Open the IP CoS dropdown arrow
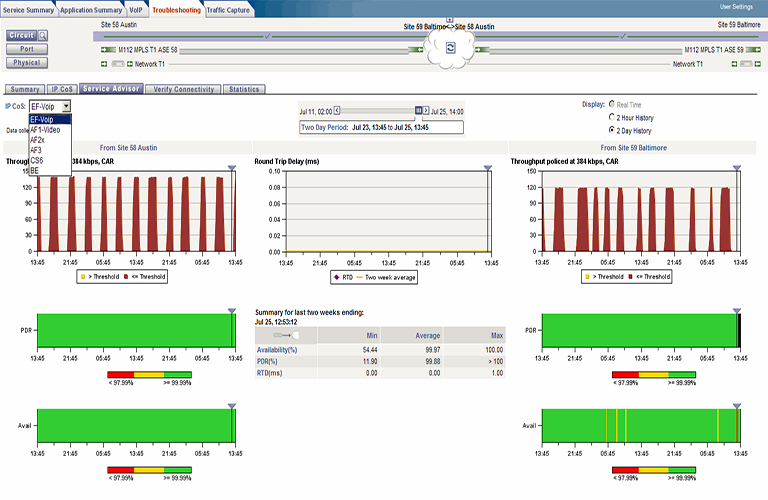The height and width of the screenshot is (500, 768). (66, 105)
